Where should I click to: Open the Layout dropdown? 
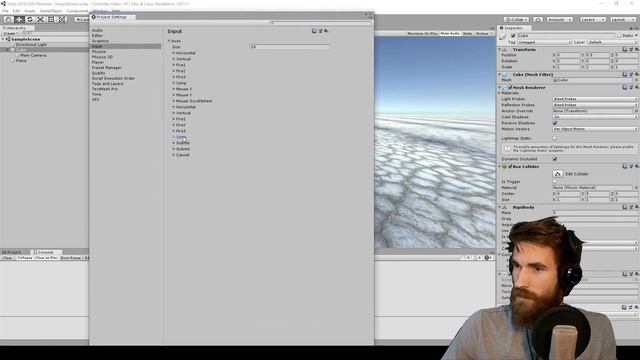pos(622,19)
